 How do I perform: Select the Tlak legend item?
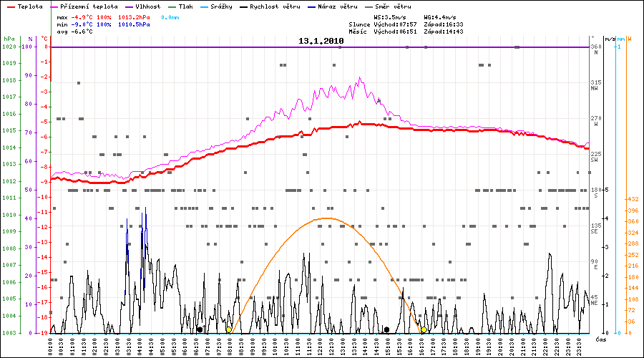185,6
